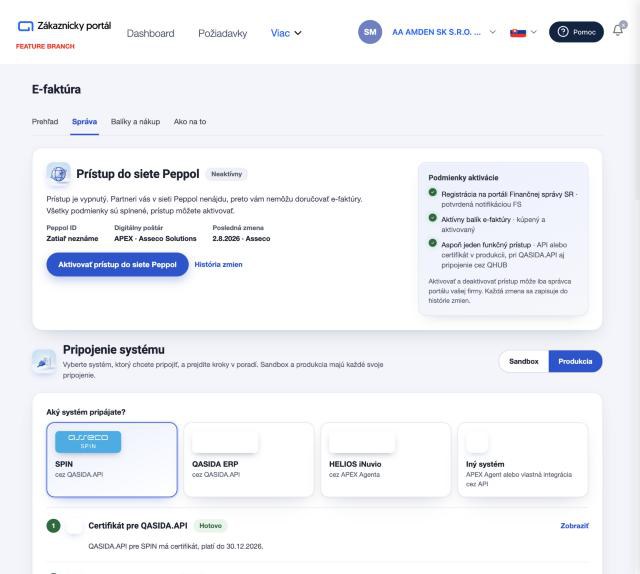
Task: Click the '2.8.2026 - Asseco' value
Action: [x=241, y=238]
